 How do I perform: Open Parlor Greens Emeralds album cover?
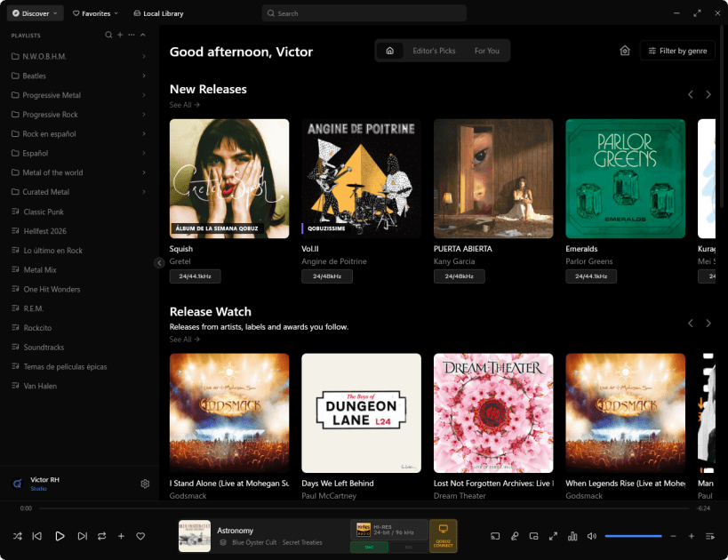click(x=626, y=179)
